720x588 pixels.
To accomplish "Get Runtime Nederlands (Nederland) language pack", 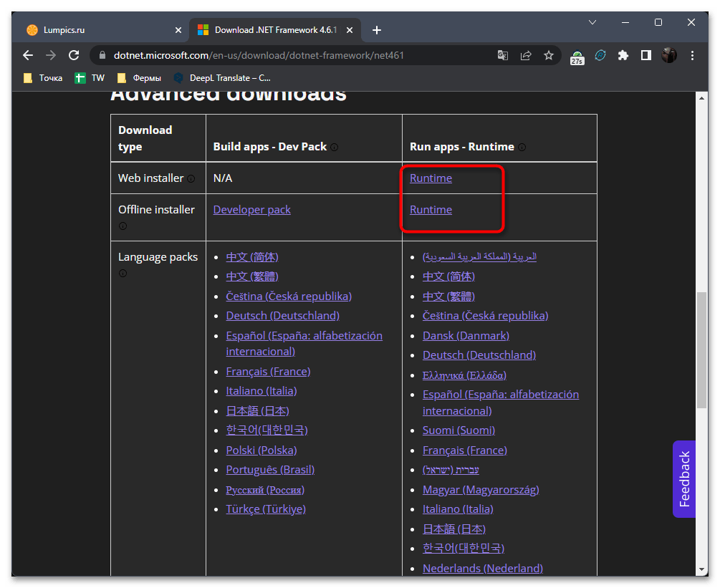I will coord(483,569).
